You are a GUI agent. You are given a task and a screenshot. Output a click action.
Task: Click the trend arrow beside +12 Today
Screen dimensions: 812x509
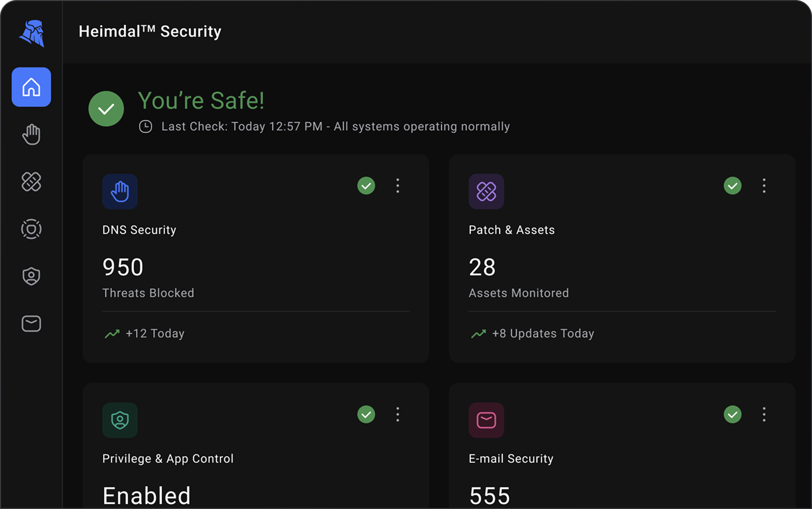tap(112, 334)
